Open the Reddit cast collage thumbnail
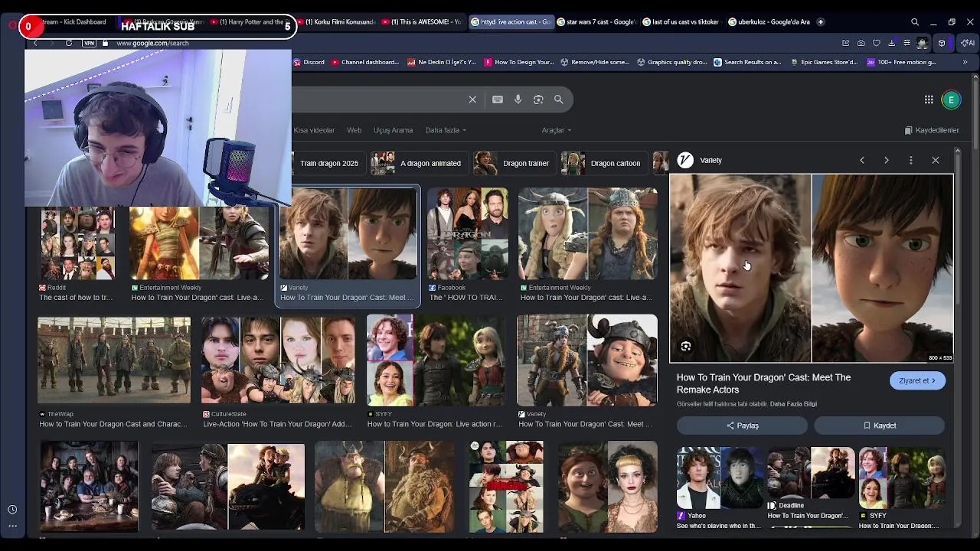This screenshot has height=551, width=980. point(77,243)
